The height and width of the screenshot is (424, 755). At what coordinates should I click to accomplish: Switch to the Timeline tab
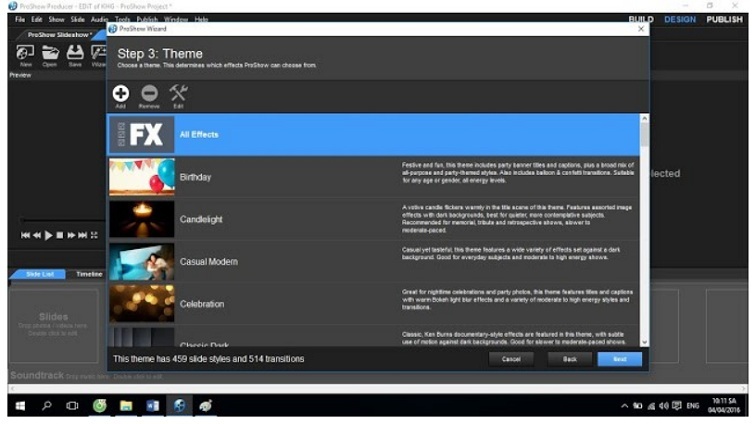89,274
